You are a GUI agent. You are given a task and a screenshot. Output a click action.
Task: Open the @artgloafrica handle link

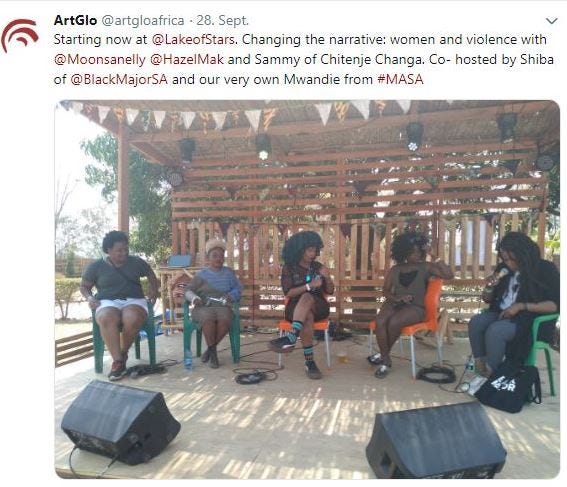[x=143, y=21]
